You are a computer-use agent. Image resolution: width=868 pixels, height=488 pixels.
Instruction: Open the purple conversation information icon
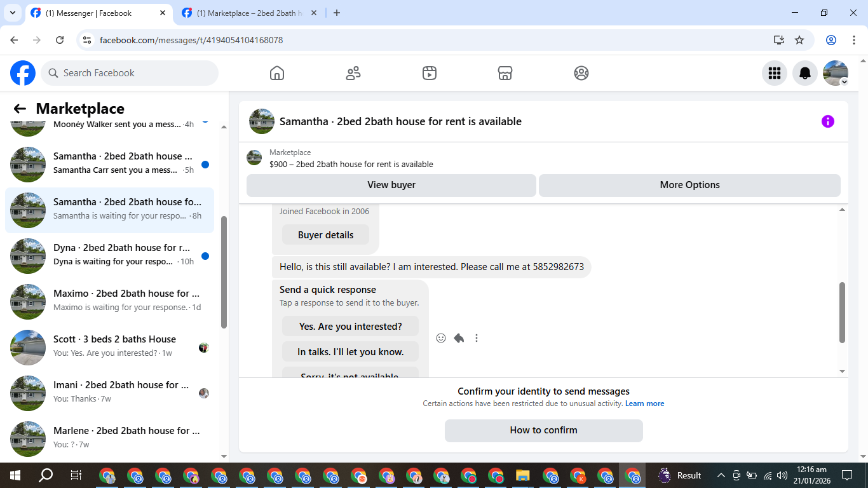tap(828, 121)
